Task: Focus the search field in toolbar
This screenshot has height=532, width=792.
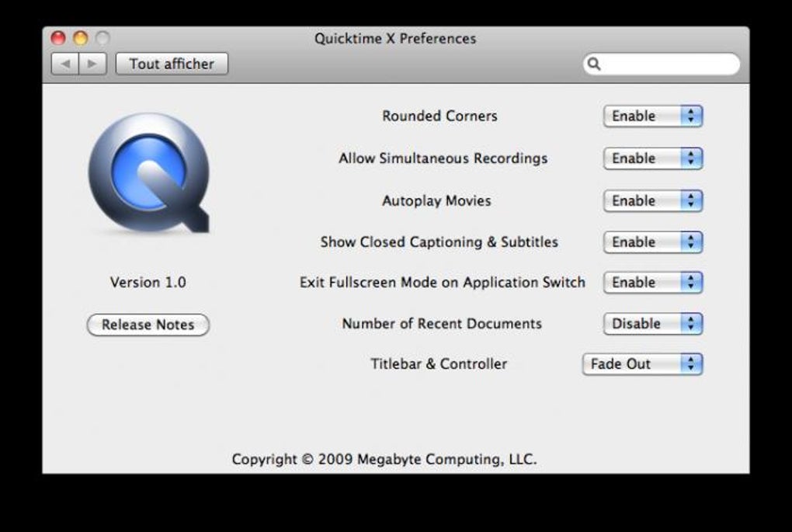Action: point(668,64)
